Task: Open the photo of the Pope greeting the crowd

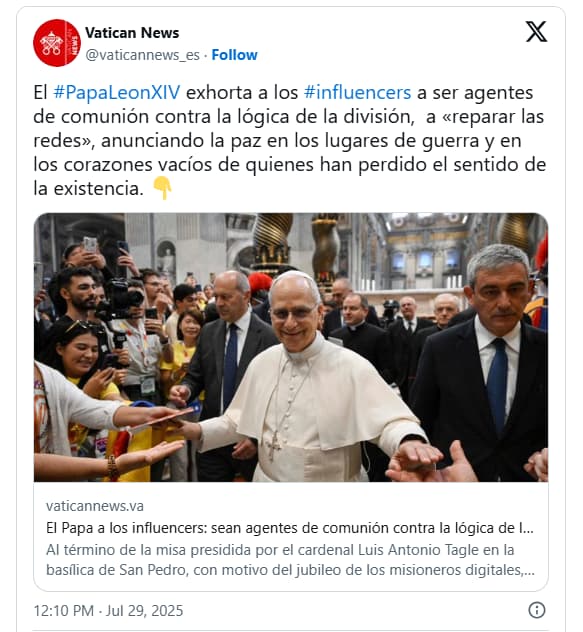Action: point(291,347)
